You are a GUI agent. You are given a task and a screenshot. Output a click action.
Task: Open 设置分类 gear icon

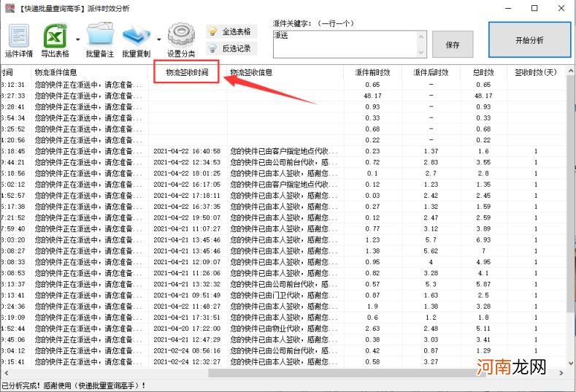pos(181,40)
